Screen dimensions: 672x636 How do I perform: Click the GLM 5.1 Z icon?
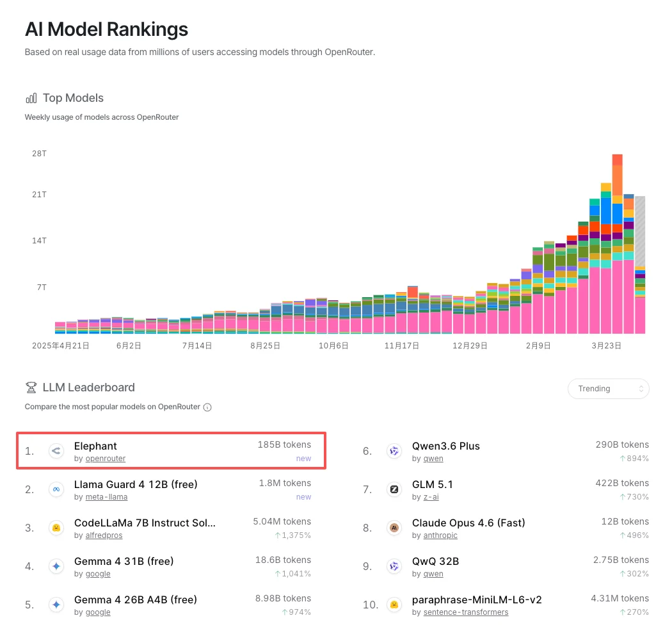(394, 490)
